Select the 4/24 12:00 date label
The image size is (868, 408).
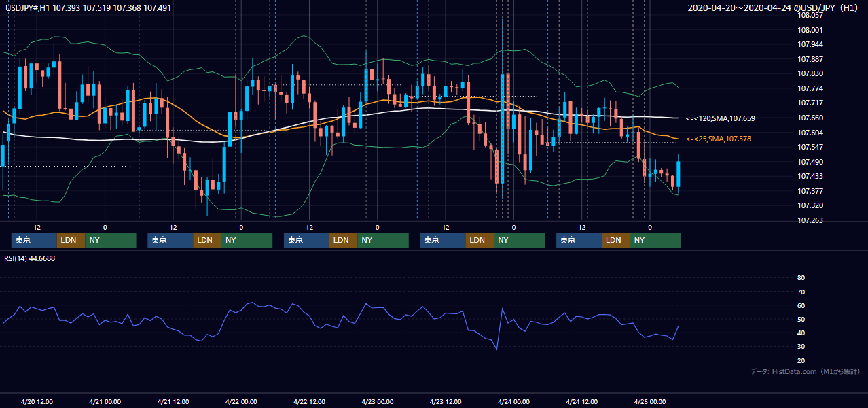tap(581, 401)
